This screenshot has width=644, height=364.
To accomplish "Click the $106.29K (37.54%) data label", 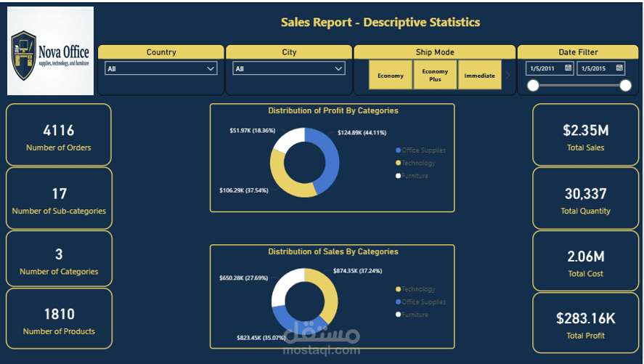I will click(x=243, y=190).
